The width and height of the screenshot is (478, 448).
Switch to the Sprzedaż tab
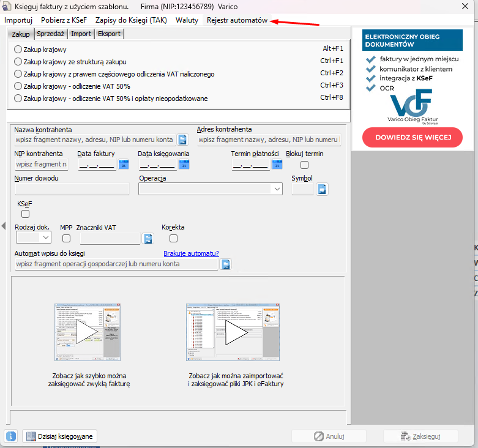(51, 34)
